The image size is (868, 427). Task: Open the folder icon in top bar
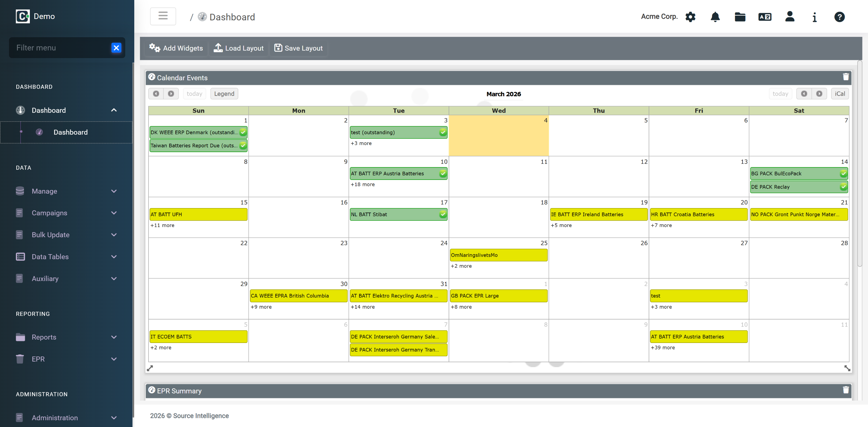click(x=740, y=17)
